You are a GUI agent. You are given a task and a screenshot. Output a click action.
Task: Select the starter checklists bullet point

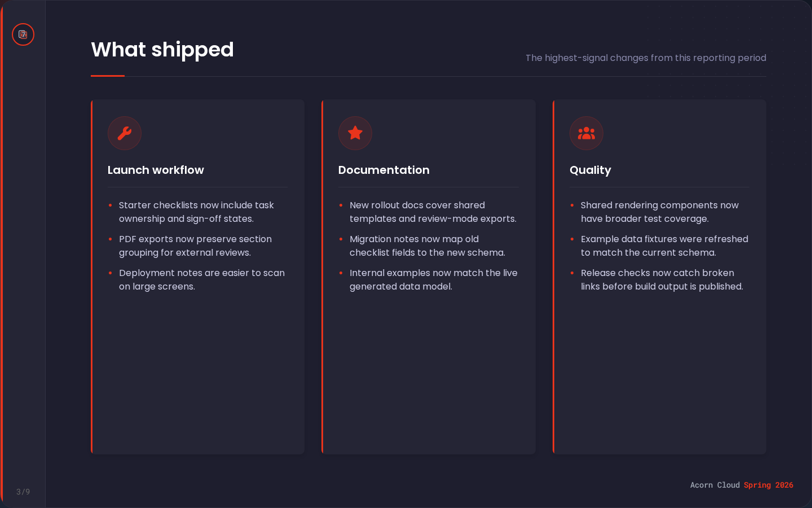(196, 212)
